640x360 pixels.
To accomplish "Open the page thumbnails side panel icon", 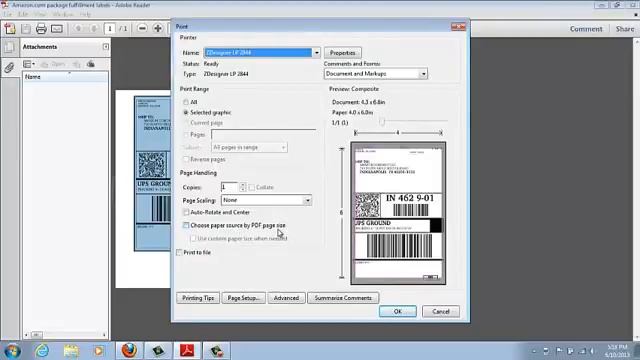I will [9, 47].
